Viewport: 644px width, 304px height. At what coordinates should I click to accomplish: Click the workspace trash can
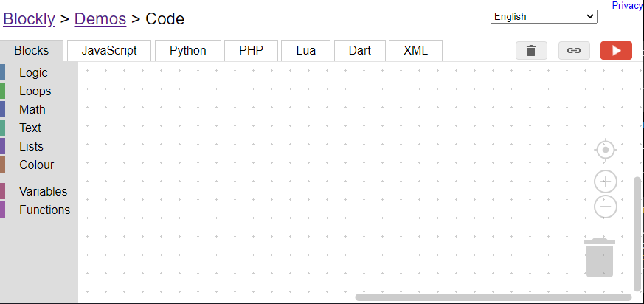[600, 258]
